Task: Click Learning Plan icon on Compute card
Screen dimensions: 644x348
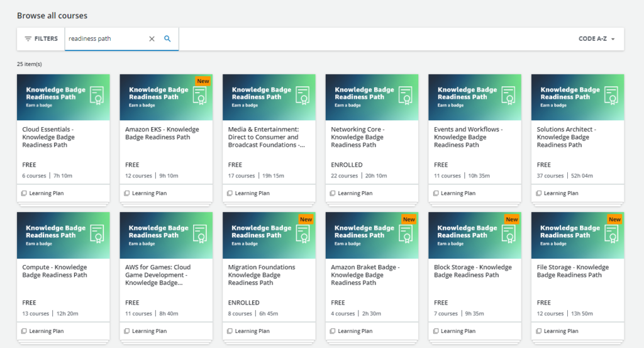Action: [x=24, y=331]
